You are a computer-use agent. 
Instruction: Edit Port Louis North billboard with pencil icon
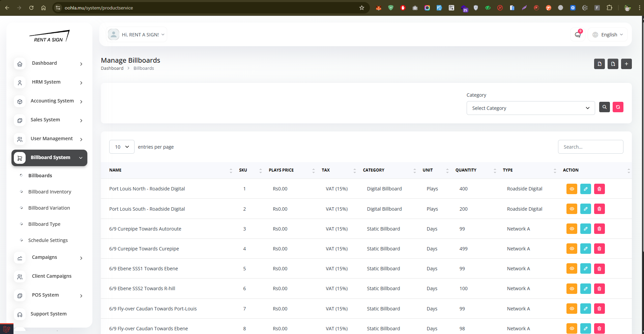click(x=585, y=189)
